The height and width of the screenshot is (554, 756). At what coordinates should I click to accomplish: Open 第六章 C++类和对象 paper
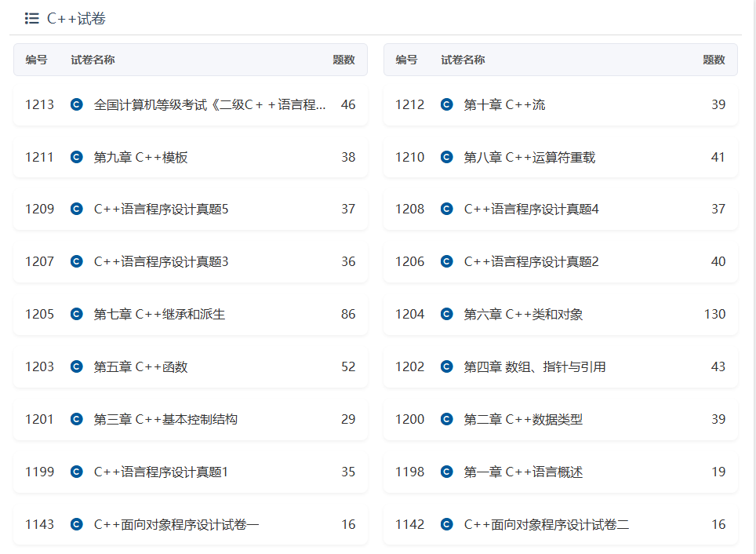click(523, 314)
